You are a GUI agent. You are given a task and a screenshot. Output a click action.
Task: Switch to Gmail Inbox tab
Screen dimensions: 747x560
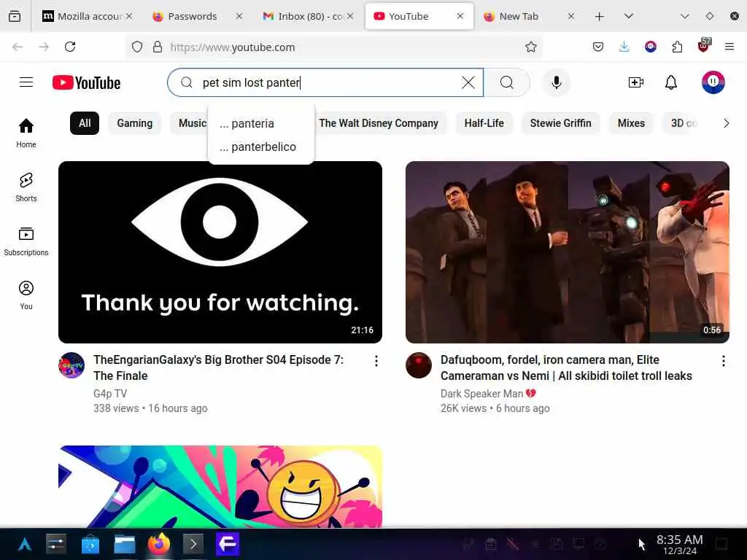pyautogui.click(x=309, y=17)
